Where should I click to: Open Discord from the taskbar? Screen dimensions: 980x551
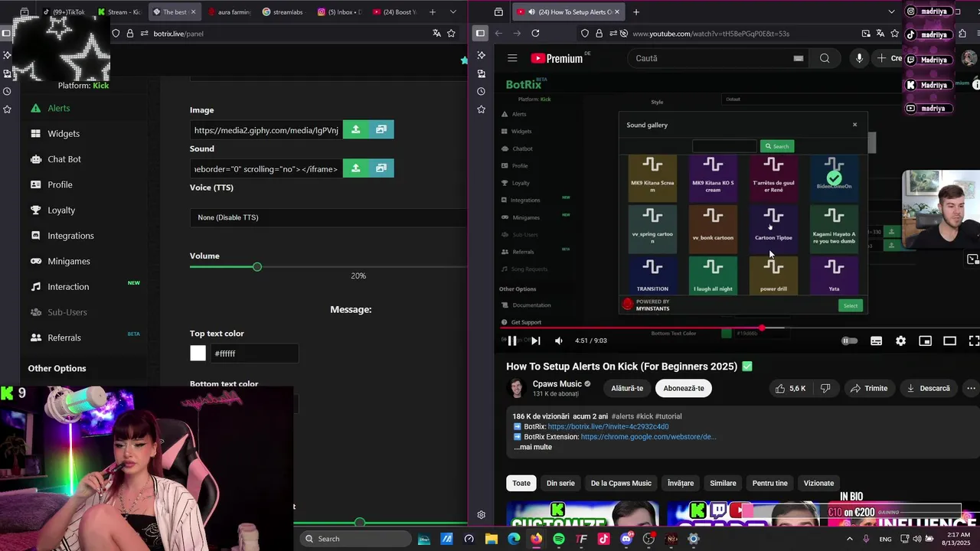[x=626, y=539]
